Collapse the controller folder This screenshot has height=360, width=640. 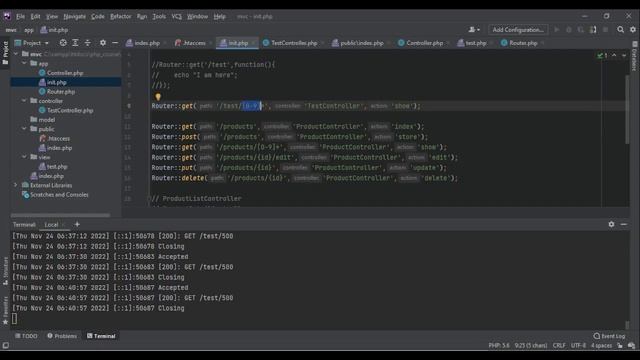(24, 101)
